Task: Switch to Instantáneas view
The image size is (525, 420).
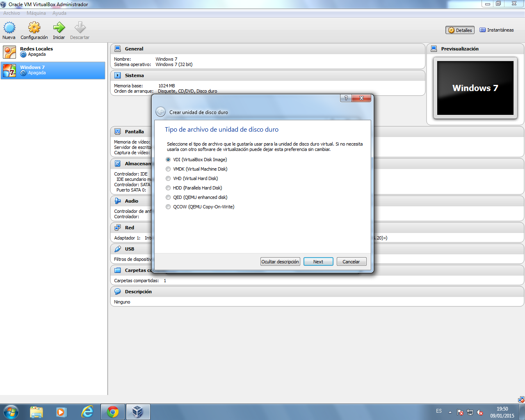Action: coord(497,30)
